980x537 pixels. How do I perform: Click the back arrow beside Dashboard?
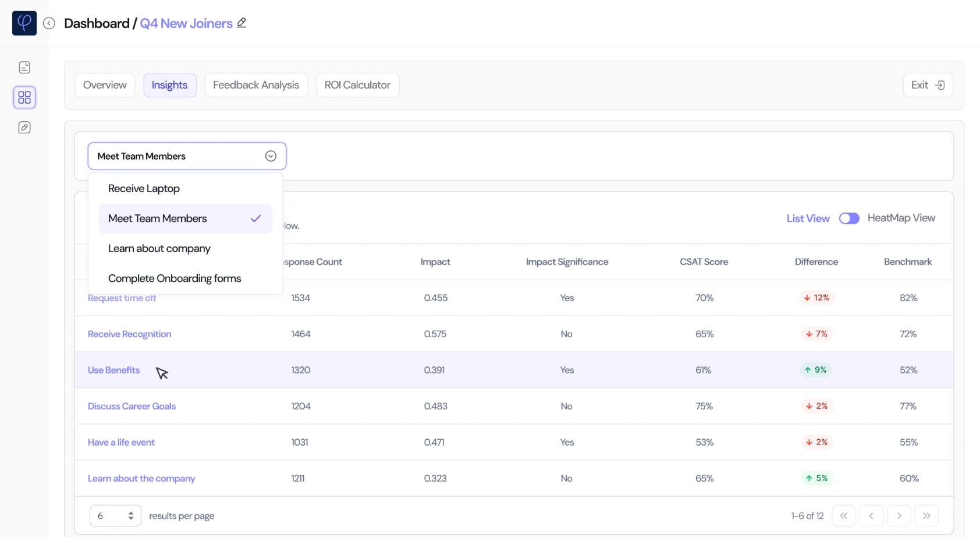(x=49, y=23)
